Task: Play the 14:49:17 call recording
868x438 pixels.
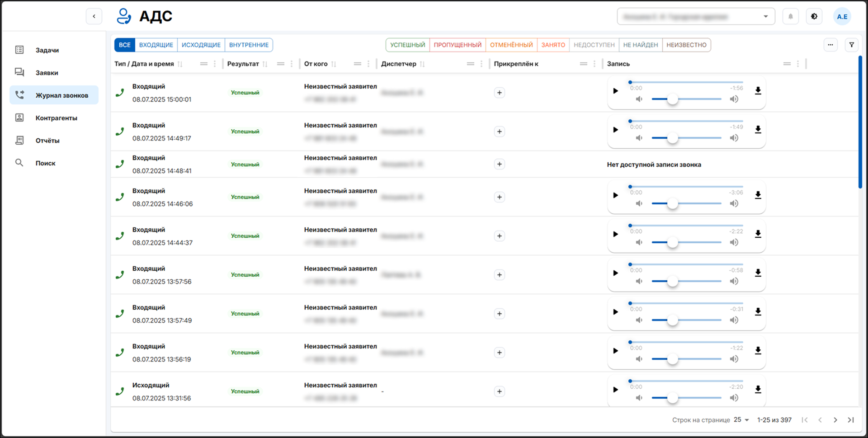Action: coord(615,130)
